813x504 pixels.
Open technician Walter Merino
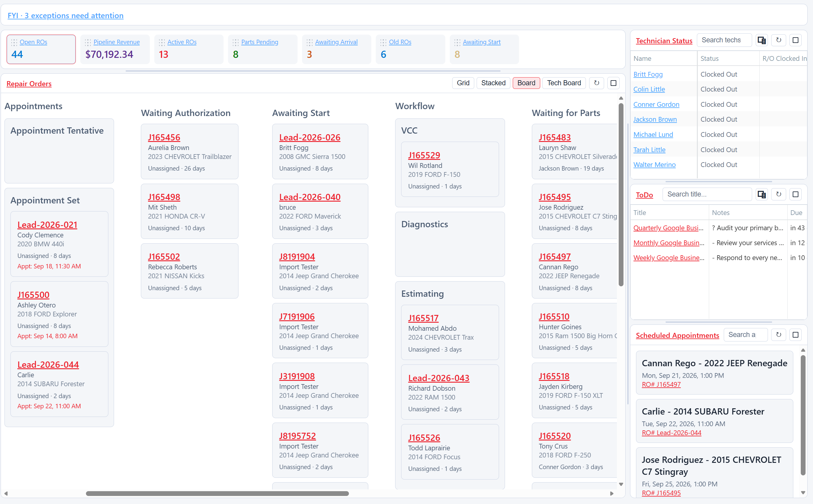[654, 165]
